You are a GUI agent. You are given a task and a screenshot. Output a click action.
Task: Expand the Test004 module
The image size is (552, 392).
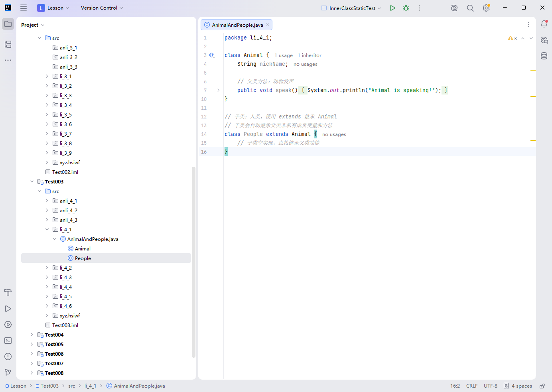[32, 335]
